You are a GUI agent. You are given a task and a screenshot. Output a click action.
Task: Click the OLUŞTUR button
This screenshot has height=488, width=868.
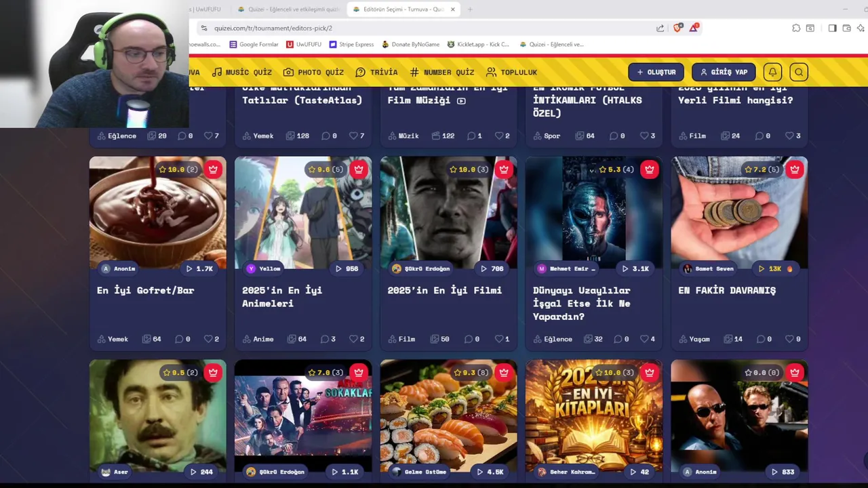coord(656,72)
